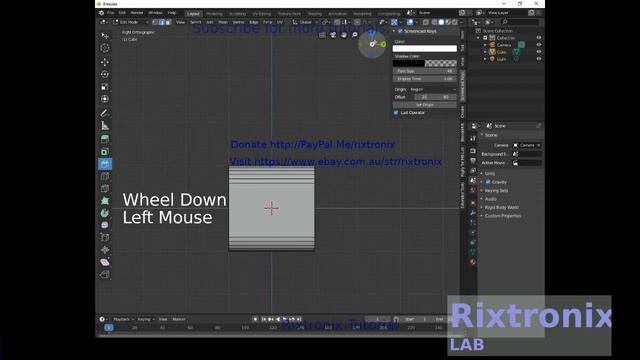Image resolution: width=640 pixels, height=360 pixels.
Task: Select the Annotate pencil tool
Action: pyautogui.click(x=105, y=113)
